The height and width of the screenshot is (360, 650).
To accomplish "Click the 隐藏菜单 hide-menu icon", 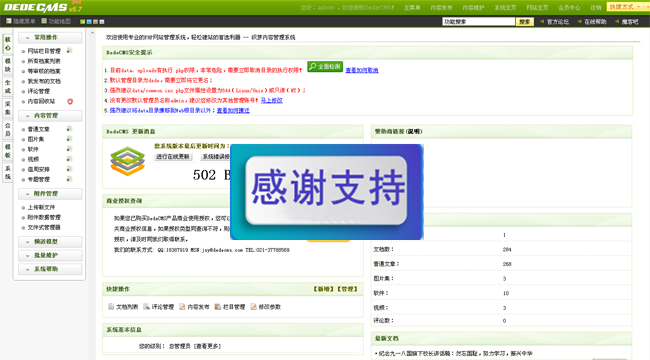I will [x=9, y=21].
